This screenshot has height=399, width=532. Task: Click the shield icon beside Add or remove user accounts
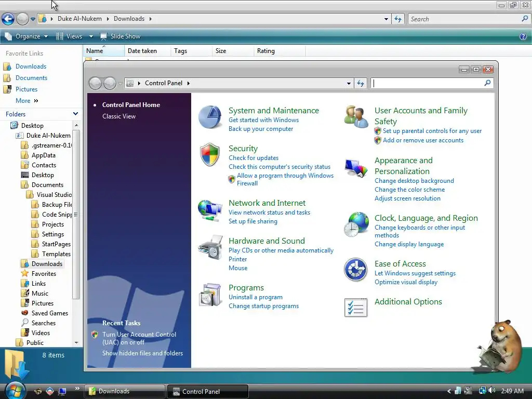coord(378,140)
